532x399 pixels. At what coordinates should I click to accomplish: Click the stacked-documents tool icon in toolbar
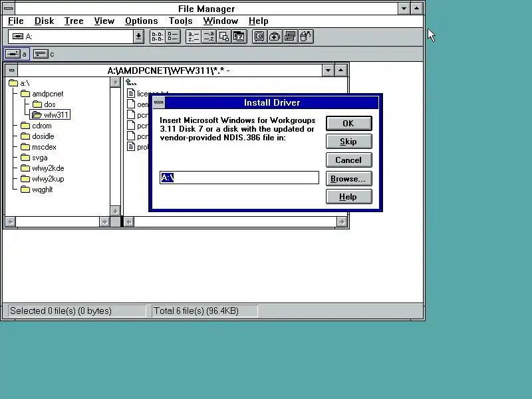pos(290,37)
